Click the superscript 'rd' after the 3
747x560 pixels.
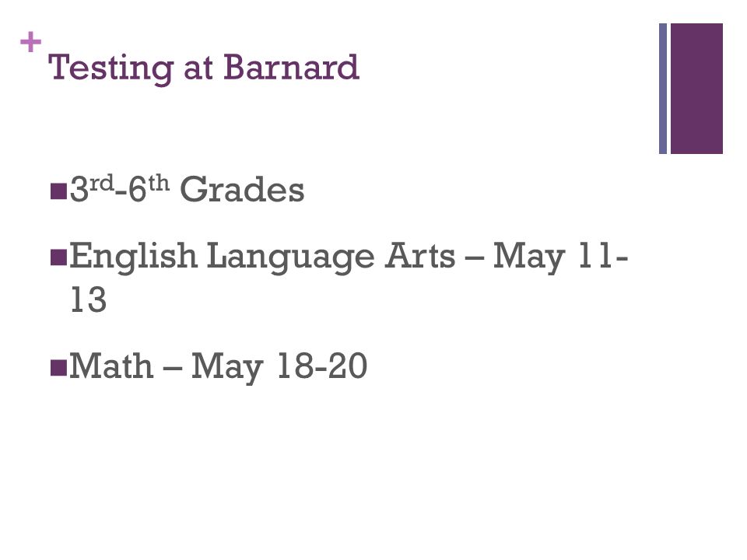[102, 183]
